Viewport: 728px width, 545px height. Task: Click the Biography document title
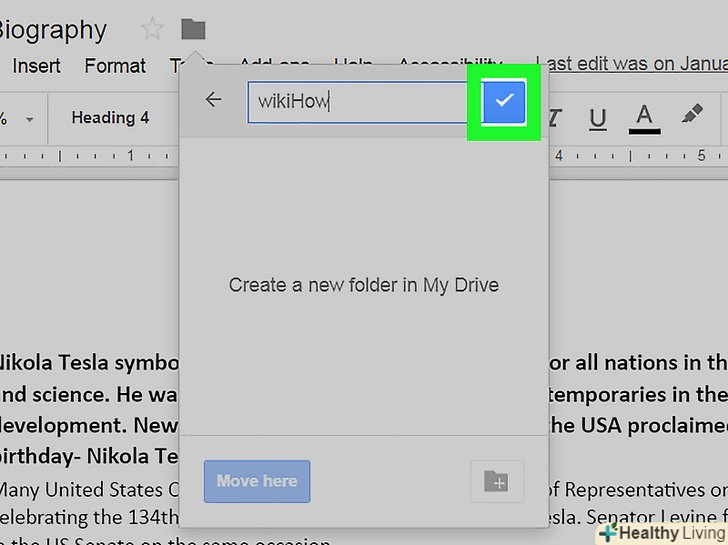tap(52, 30)
